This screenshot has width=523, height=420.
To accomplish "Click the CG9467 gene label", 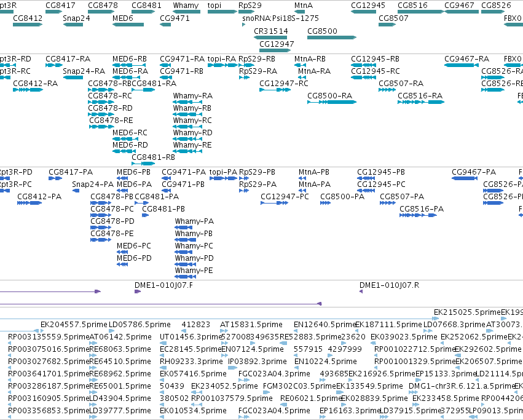I will [x=459, y=6].
